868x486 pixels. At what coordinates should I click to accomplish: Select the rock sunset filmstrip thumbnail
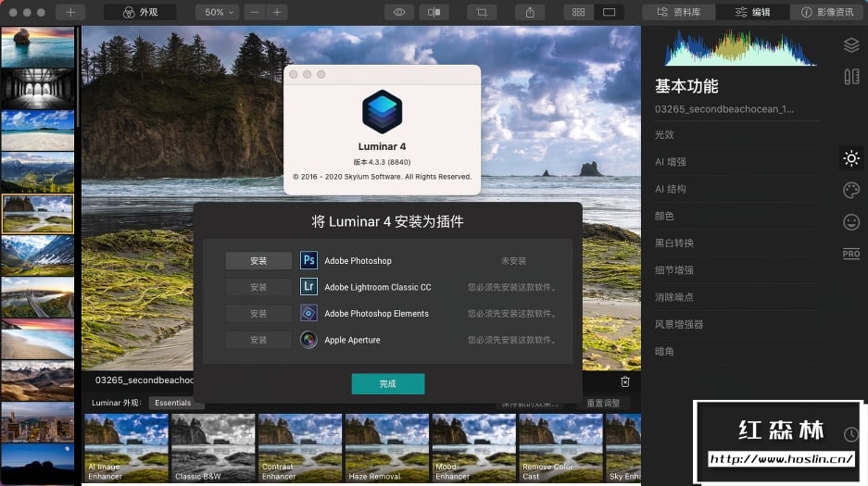pos(38,47)
